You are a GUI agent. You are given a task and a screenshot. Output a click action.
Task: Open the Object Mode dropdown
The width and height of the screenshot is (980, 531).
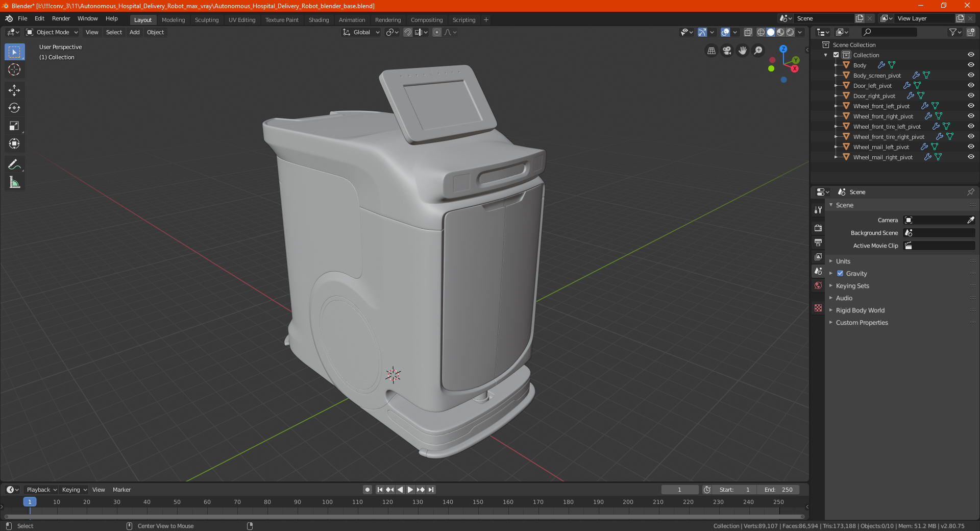pyautogui.click(x=52, y=32)
